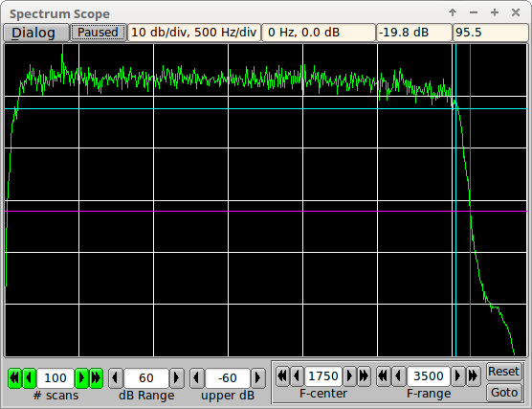Screen dimensions: 532x409
Task: Step F-center down with single left arrow
Action: point(298,376)
